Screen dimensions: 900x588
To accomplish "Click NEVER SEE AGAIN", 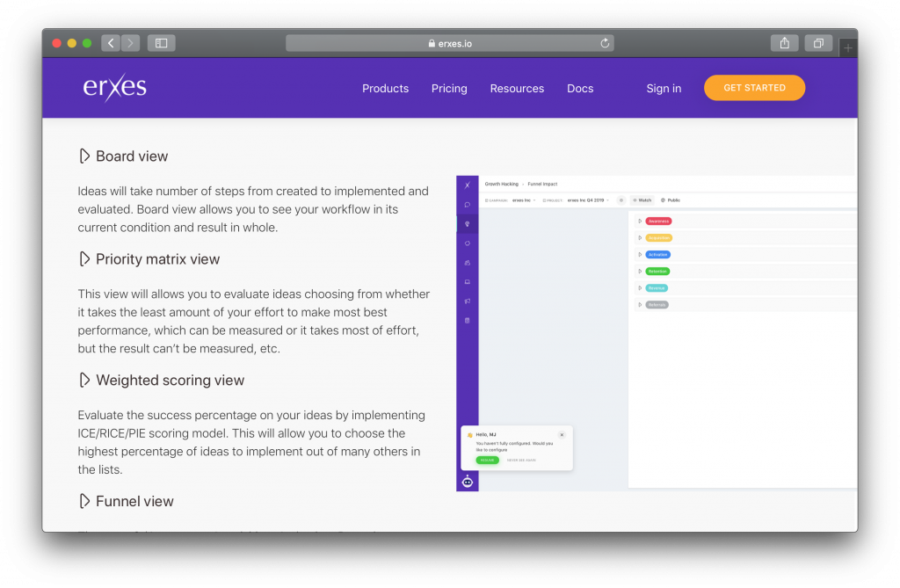I will point(521,460).
